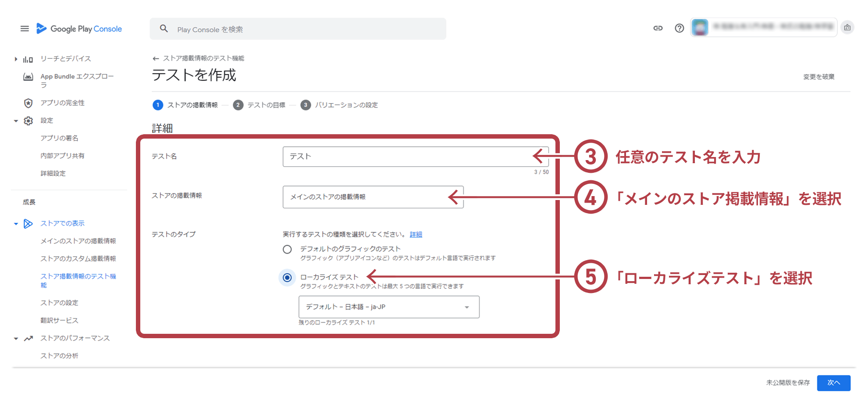The image size is (868, 411).
Task: Select the ローカライズ テスト radio button
Action: (x=287, y=278)
